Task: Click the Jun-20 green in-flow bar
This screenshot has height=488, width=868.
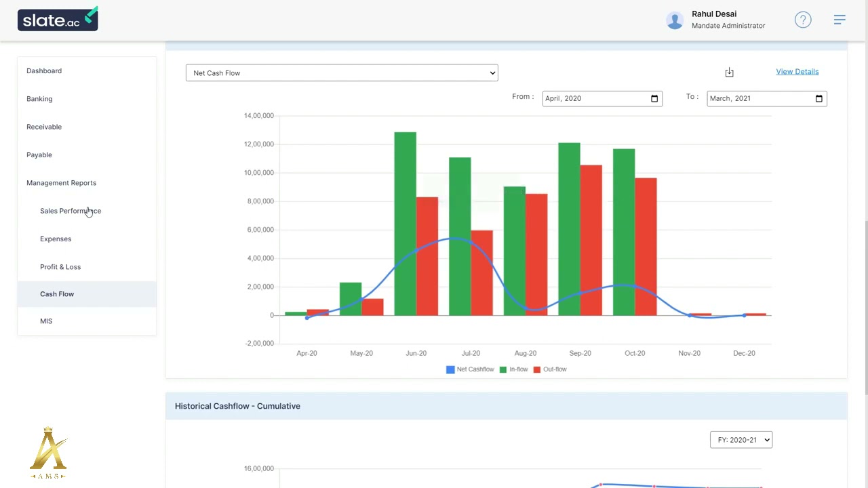Action: [x=406, y=224]
